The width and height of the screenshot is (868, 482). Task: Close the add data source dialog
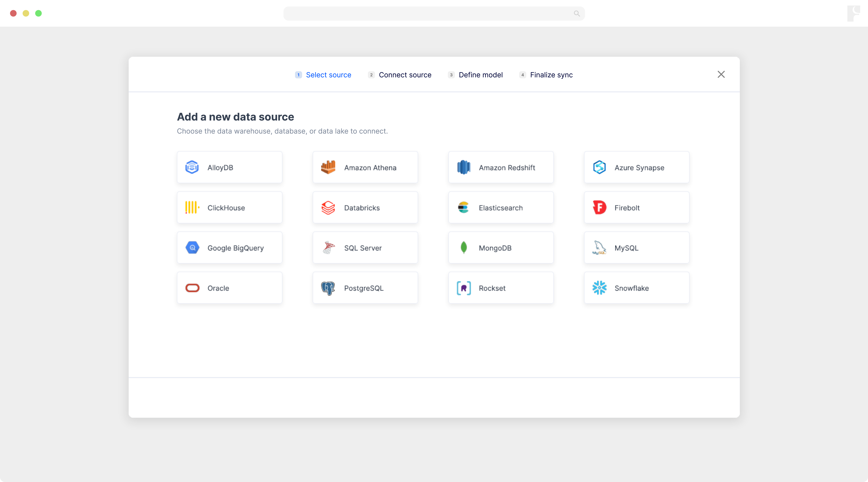[x=721, y=74]
